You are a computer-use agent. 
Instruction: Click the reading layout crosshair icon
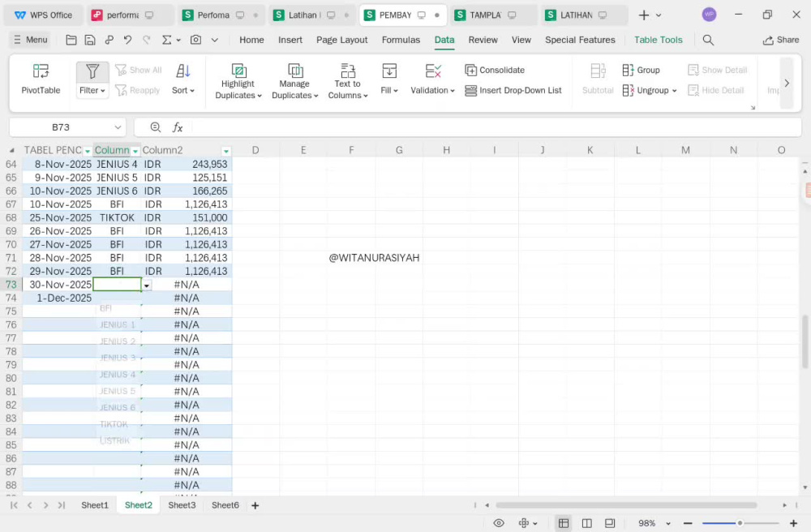524,523
